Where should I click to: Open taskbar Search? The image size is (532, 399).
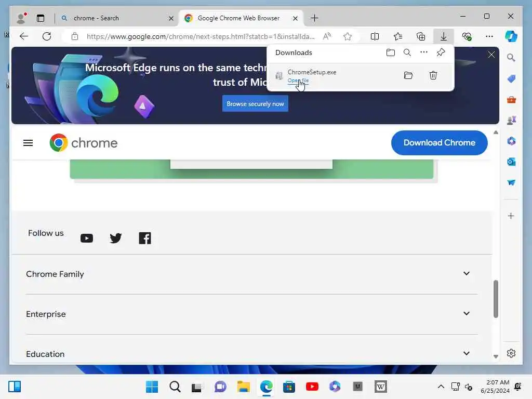pyautogui.click(x=175, y=387)
